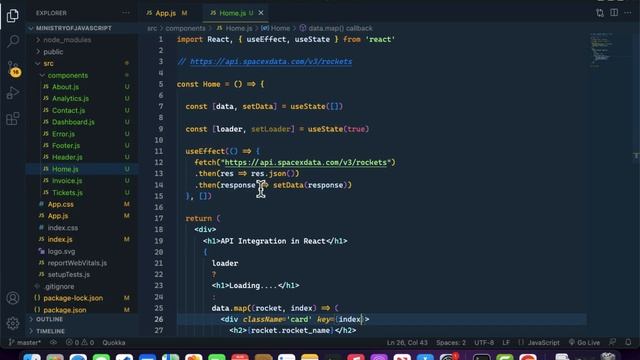Close the Home.js tab
Viewport: 640px width, 360px height.
[x=261, y=13]
